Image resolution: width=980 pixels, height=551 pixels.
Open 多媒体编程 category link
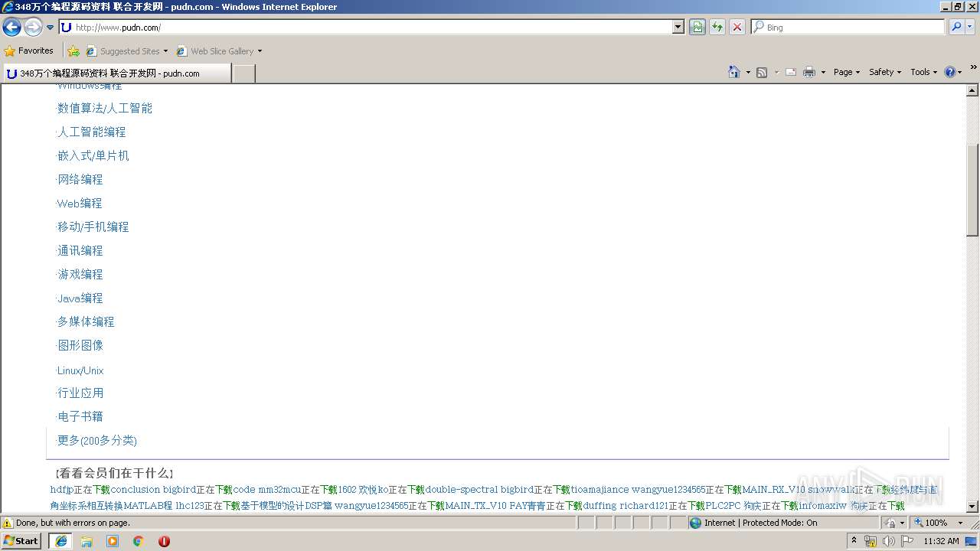click(x=86, y=322)
